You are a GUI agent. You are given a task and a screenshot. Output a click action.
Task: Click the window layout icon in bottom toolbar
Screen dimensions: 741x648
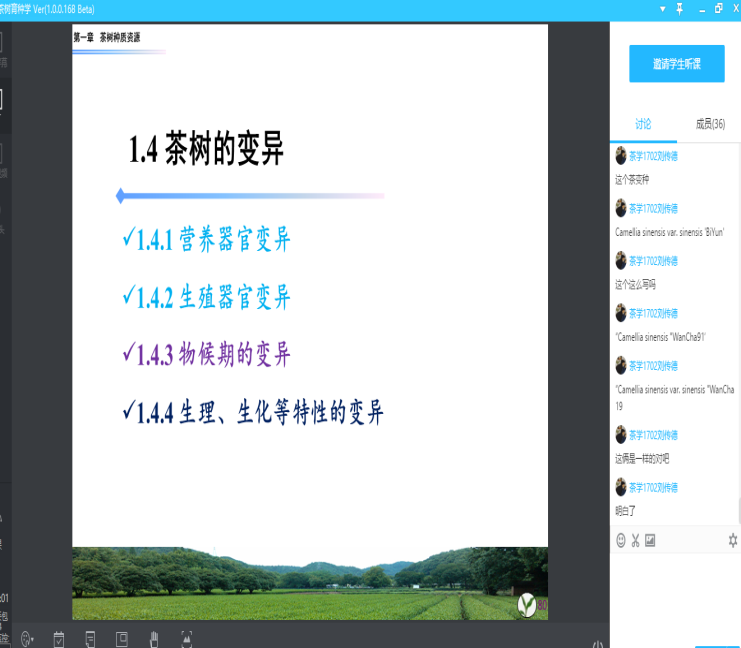click(x=122, y=637)
